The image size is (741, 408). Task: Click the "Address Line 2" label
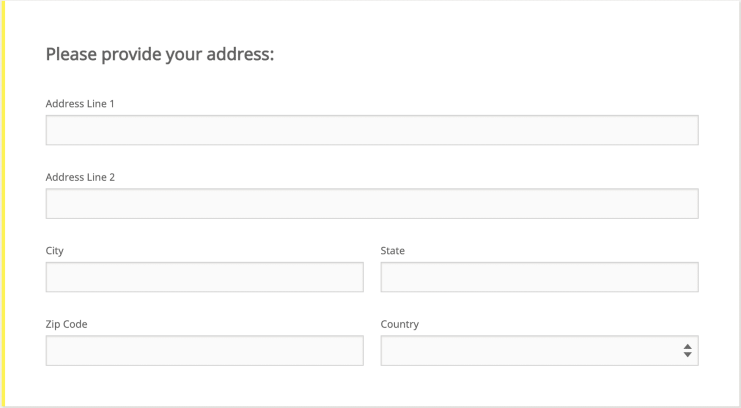click(x=80, y=178)
